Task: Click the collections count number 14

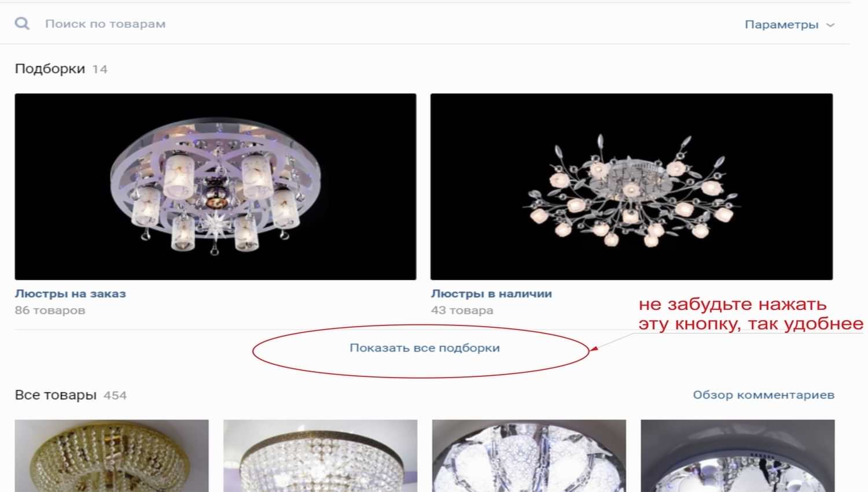Action: click(100, 69)
